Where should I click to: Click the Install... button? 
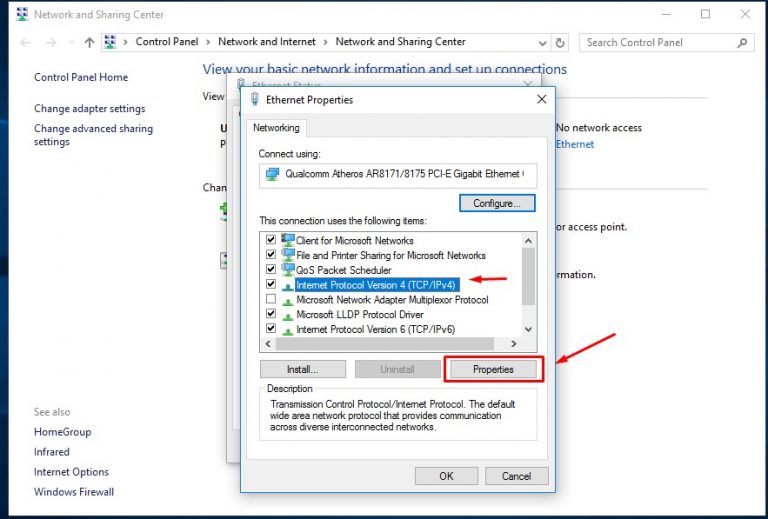303,369
